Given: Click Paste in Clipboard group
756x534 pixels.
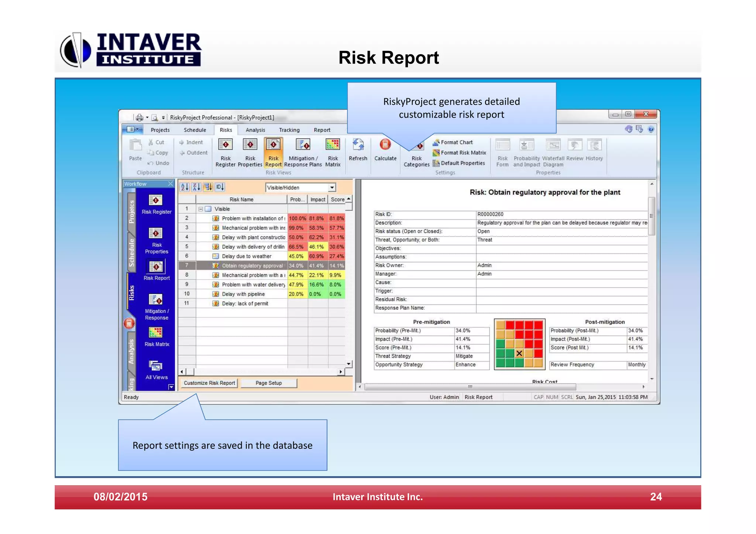Looking at the screenshot, I should point(135,150).
